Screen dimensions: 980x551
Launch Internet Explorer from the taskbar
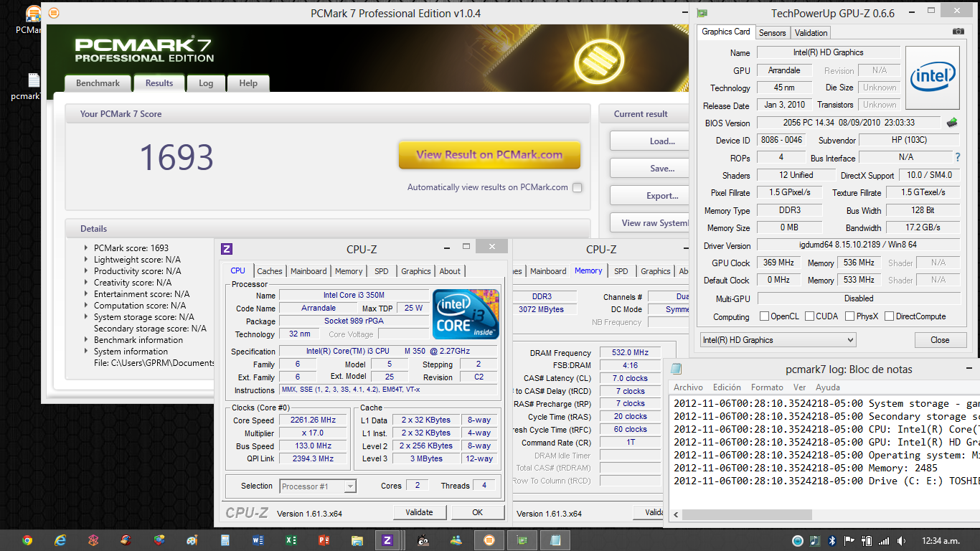60,540
